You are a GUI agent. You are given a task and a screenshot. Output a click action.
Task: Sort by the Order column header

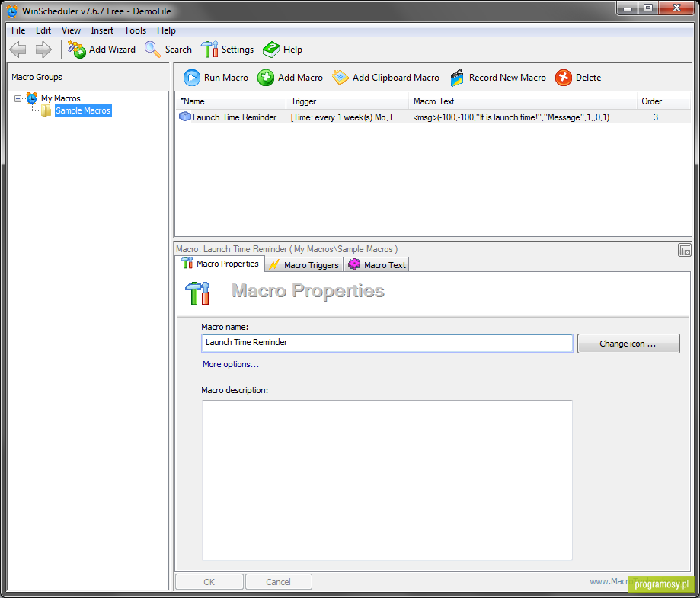click(664, 101)
